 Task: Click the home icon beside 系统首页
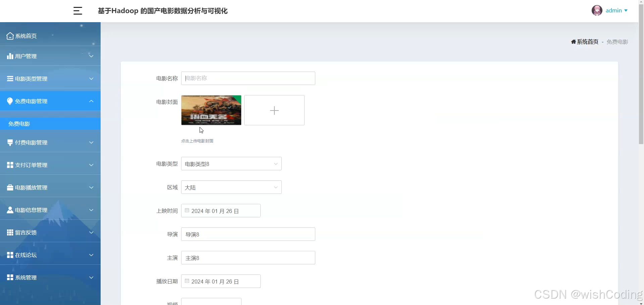(9, 36)
